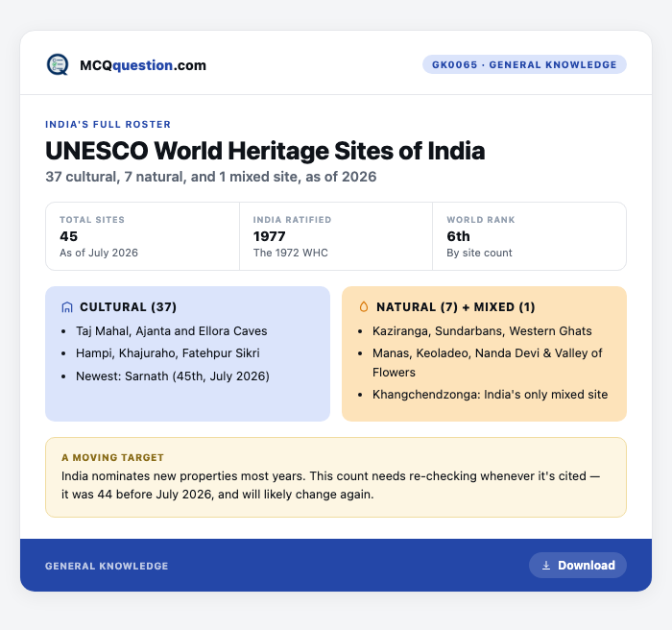Click the footer General Knowledge label
This screenshot has height=630, width=672.
tap(107, 566)
